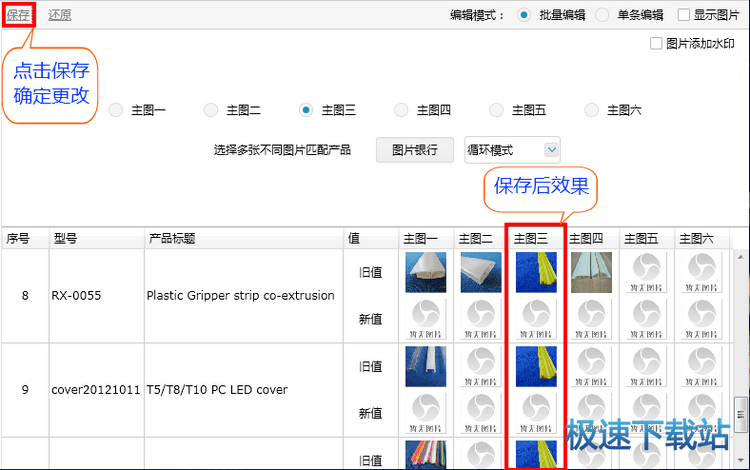Image resolution: width=750 pixels, height=470 pixels.
Task: Click row 8 old 主图五 placeholder image
Action: (x=647, y=272)
